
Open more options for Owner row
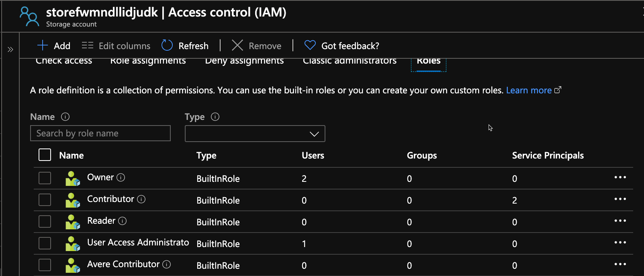[620, 177]
